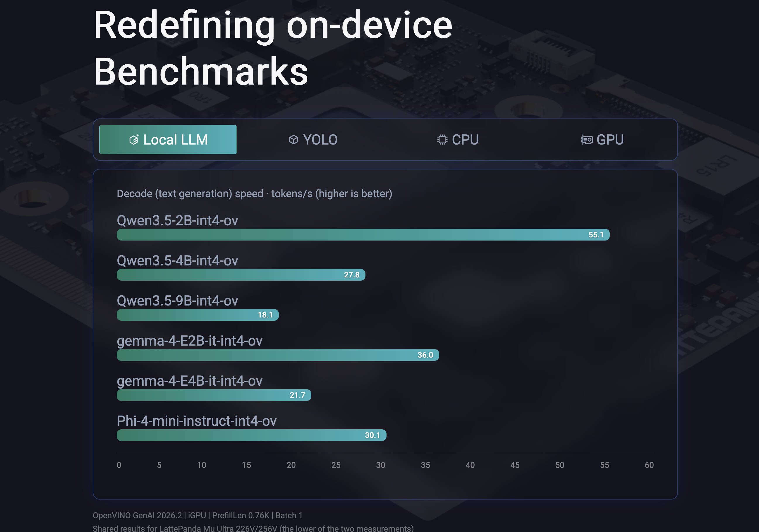Switch to the YOLO benchmarks tab
The image size is (759, 532).
313,140
